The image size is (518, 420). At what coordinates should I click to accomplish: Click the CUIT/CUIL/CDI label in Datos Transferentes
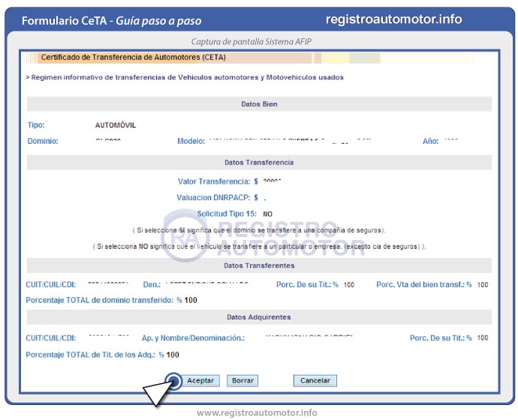50,284
